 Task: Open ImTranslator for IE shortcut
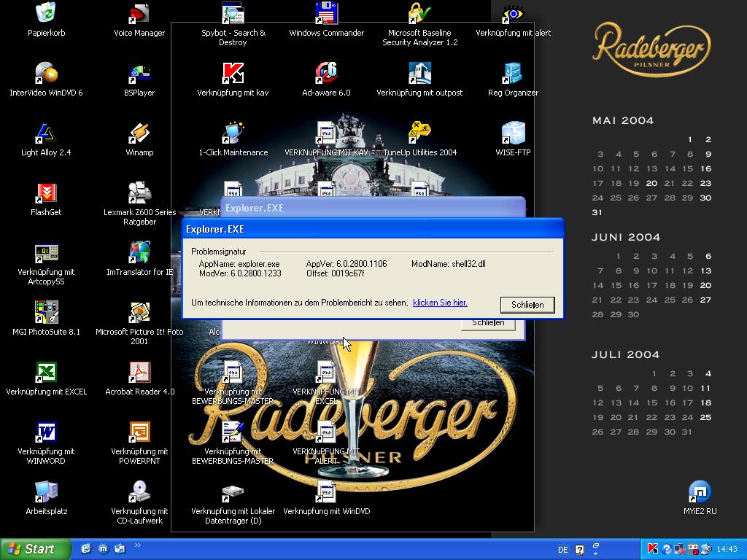click(139, 253)
